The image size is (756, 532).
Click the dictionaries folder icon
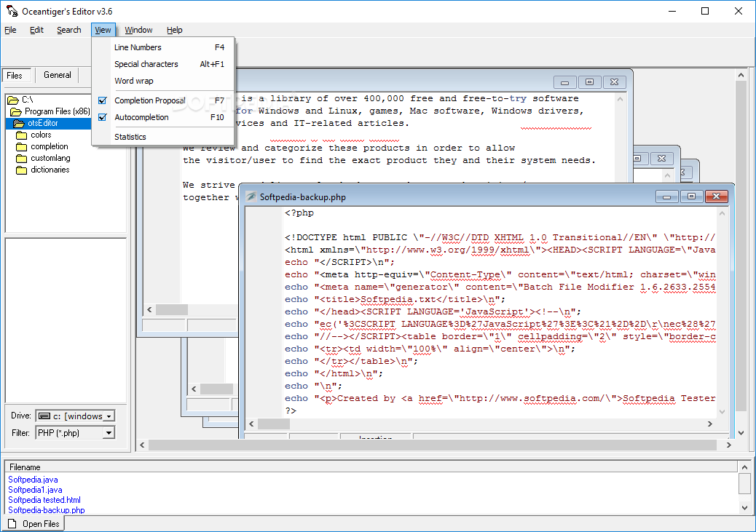pyautogui.click(x=21, y=170)
